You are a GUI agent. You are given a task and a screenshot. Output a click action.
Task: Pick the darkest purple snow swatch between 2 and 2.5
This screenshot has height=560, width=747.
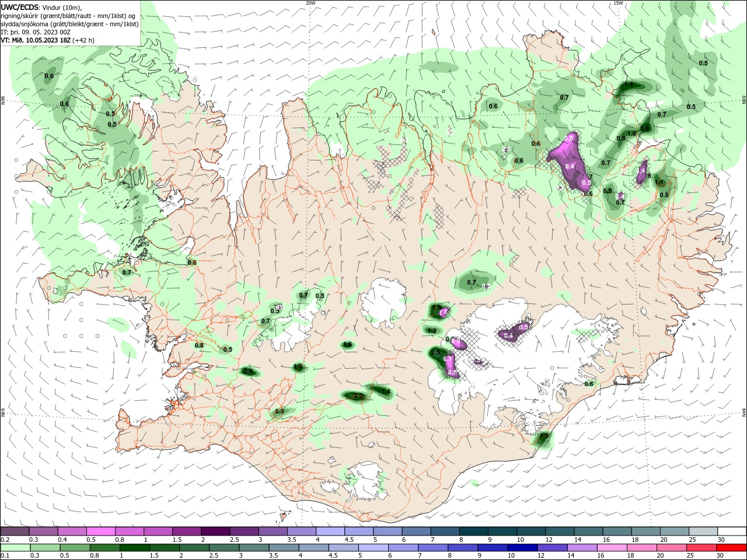215,531
